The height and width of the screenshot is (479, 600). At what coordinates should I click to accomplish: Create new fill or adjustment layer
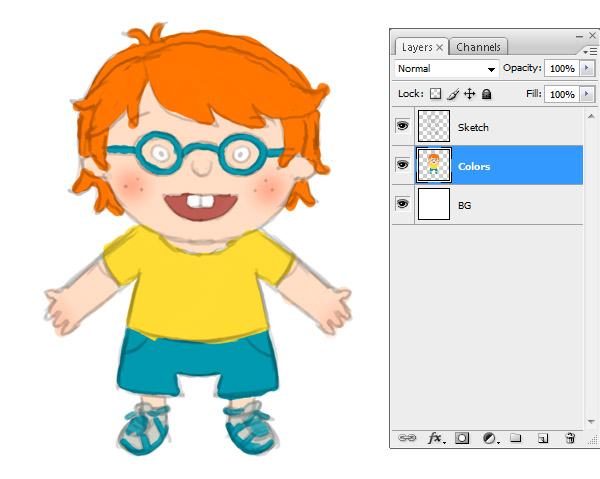(x=490, y=438)
